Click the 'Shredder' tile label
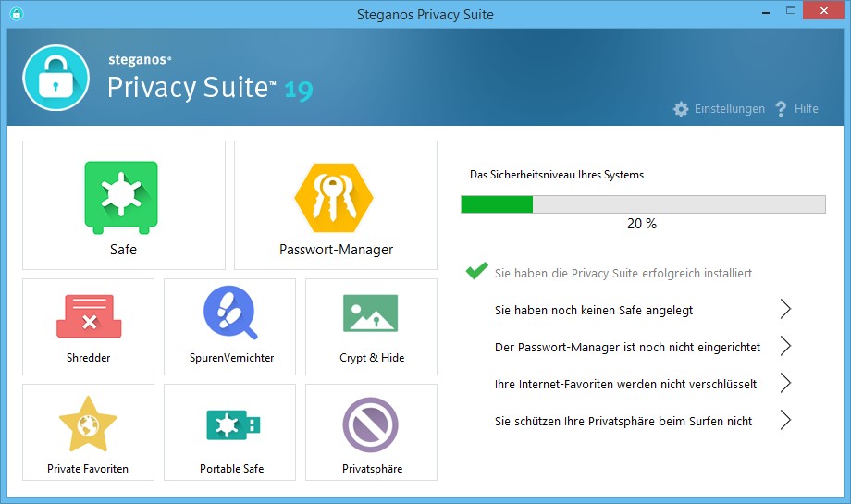Viewport: 851px width, 504px height. [x=89, y=358]
